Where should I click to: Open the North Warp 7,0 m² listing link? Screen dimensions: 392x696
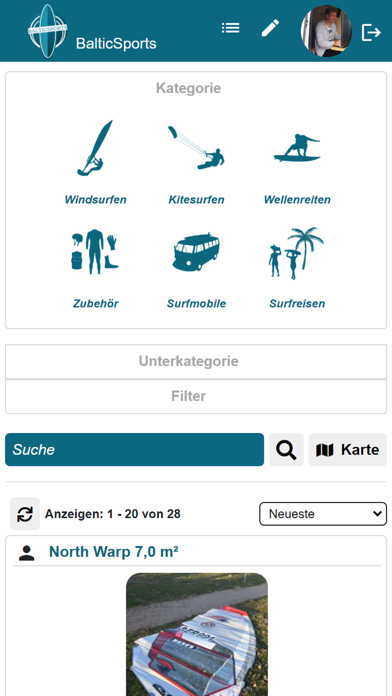114,552
